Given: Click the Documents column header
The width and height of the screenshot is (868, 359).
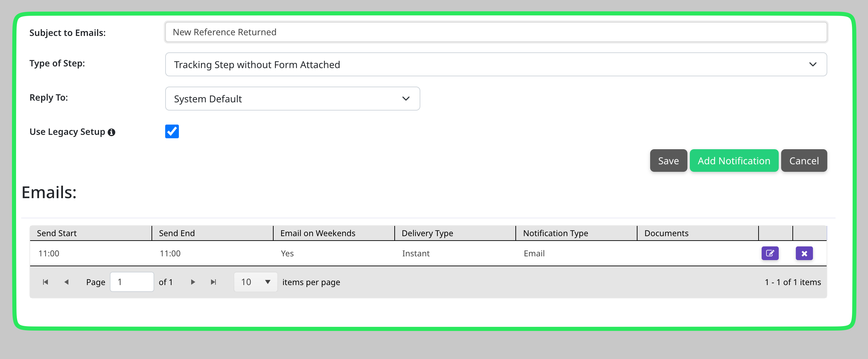Looking at the screenshot, I should coord(698,233).
